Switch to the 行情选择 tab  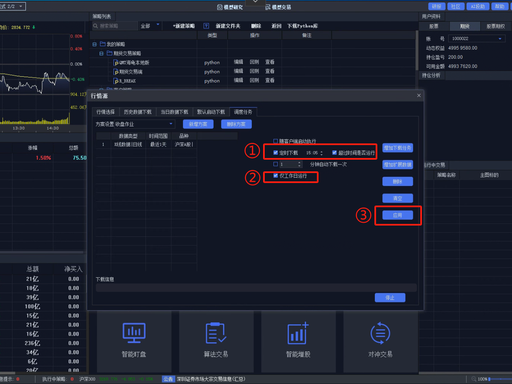pyautogui.click(x=105, y=112)
